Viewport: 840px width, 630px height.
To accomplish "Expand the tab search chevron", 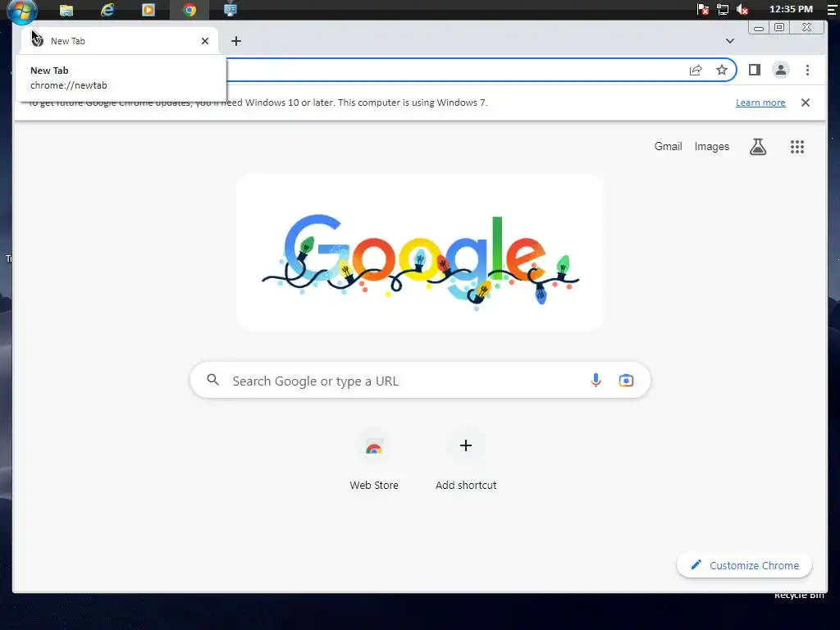I will [x=729, y=41].
